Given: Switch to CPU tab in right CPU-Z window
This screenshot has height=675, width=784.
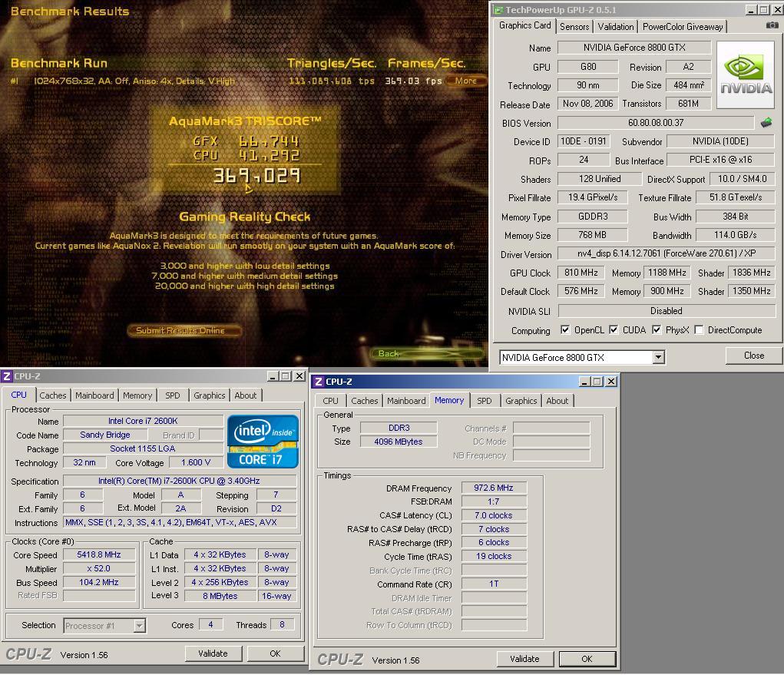Looking at the screenshot, I should (330, 401).
